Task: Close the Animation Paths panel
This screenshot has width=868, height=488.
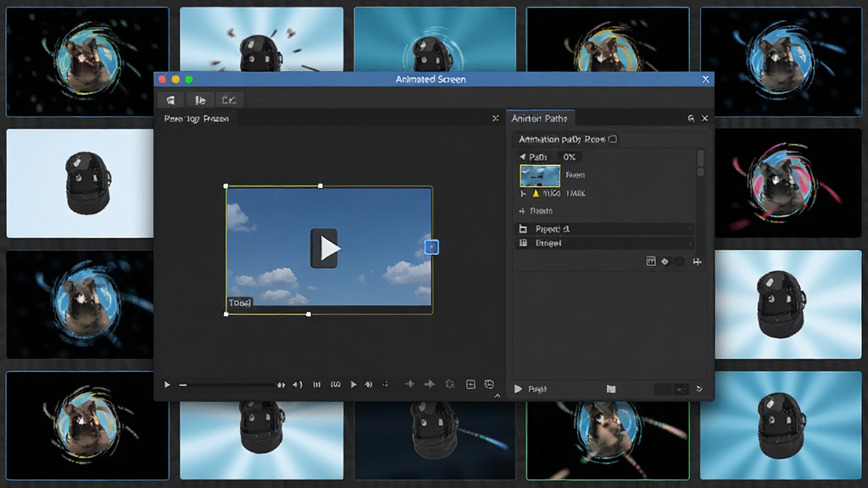Action: click(704, 119)
